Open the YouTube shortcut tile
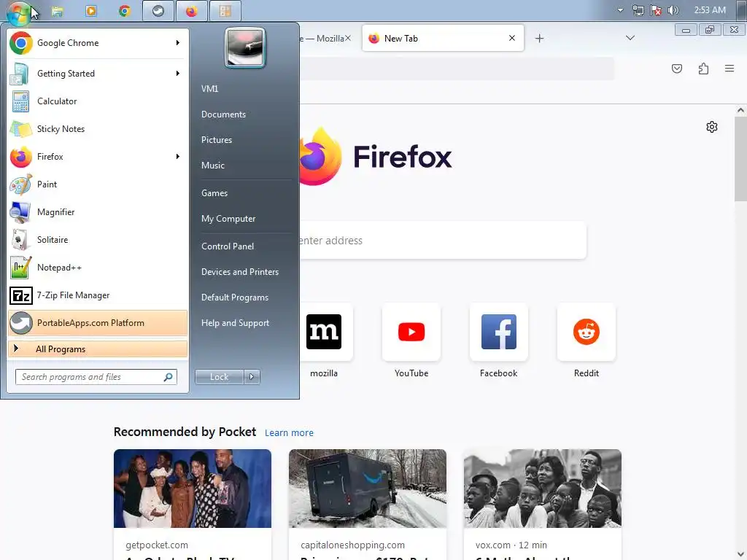Screen dimensions: 747x560 tap(411, 332)
